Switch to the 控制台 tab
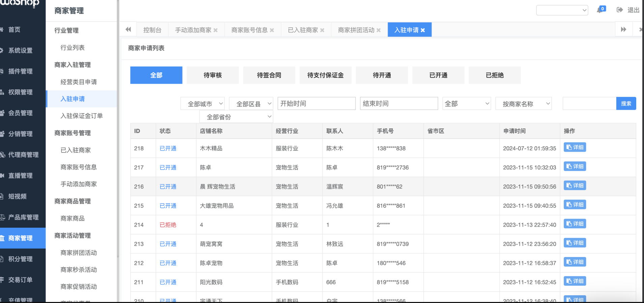 (152, 30)
